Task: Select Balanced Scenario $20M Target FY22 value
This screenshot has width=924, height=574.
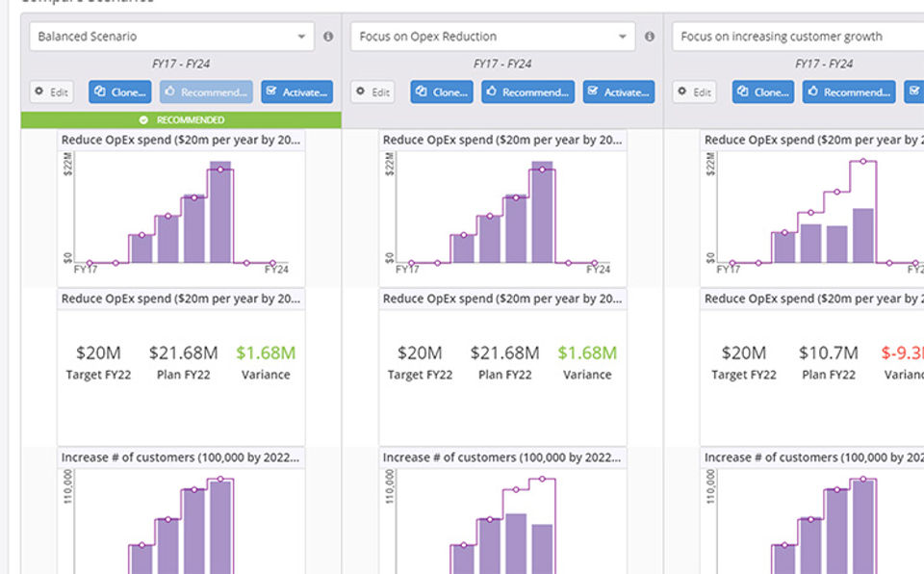Action: tap(98, 352)
